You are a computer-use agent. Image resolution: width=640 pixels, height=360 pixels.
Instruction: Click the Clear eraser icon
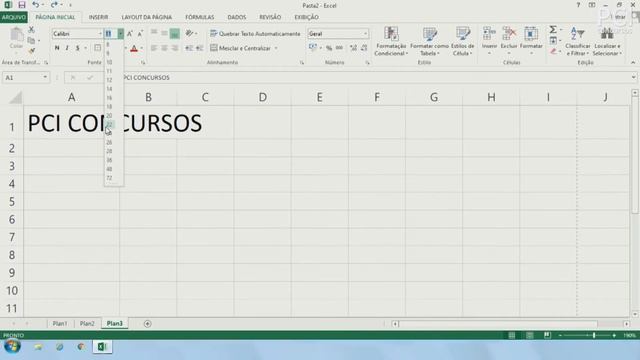(x=553, y=51)
